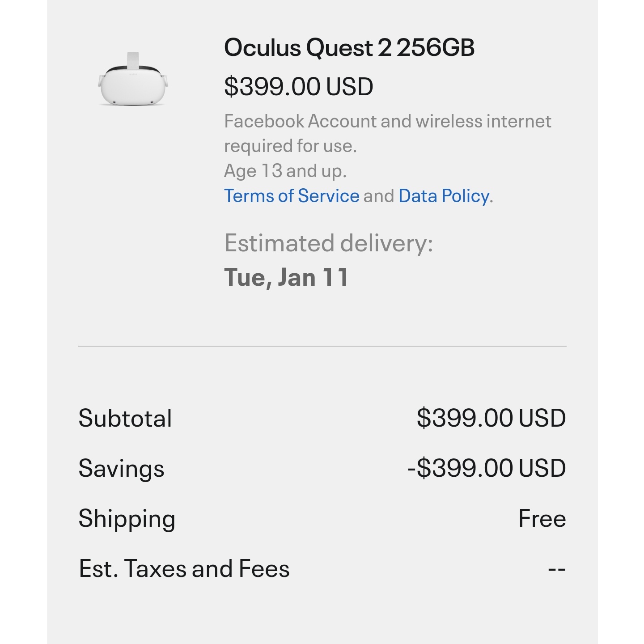Click the Estimated delivery label
The height and width of the screenshot is (644, 644).
[329, 243]
